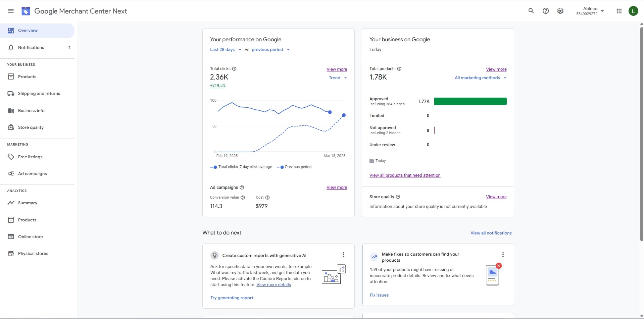644x319 pixels.
Task: Click the +219.5% change value
Action: pyautogui.click(x=217, y=86)
